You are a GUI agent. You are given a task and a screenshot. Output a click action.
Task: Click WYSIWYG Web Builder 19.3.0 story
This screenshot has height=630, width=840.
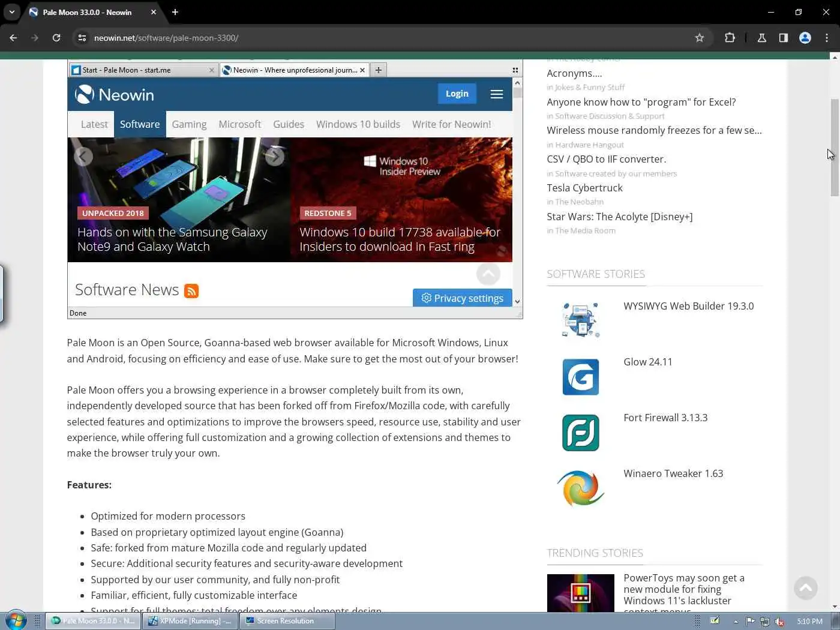[688, 306]
